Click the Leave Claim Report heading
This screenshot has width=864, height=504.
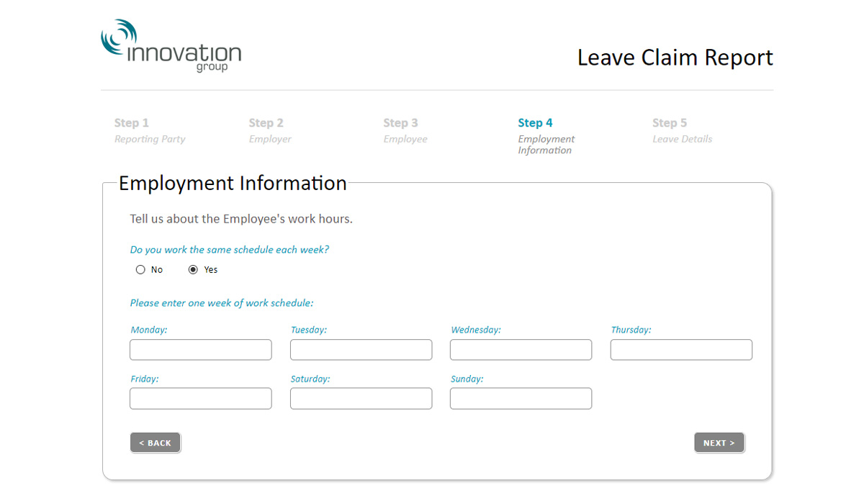point(675,58)
